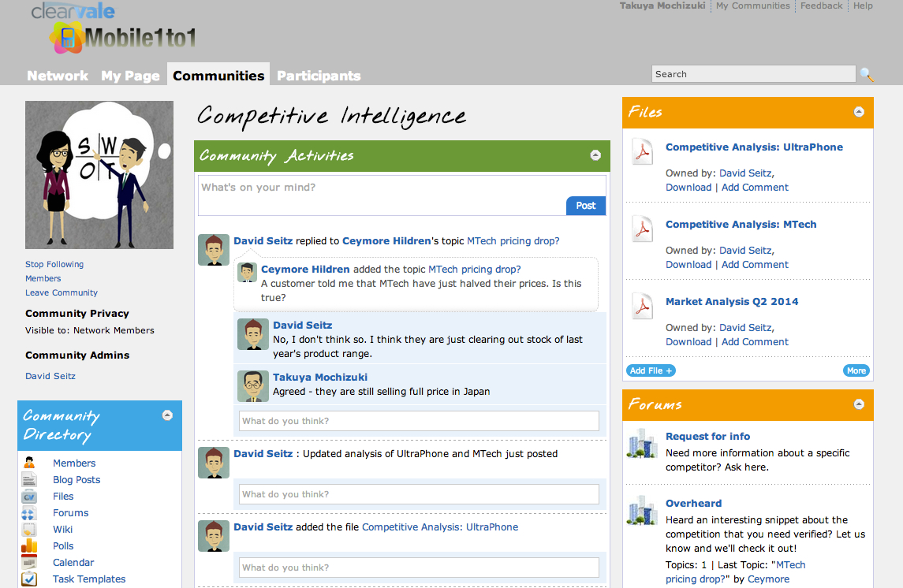Click Takuya Mochizuki user name in header
The height and width of the screenshot is (588, 903).
coord(662,6)
